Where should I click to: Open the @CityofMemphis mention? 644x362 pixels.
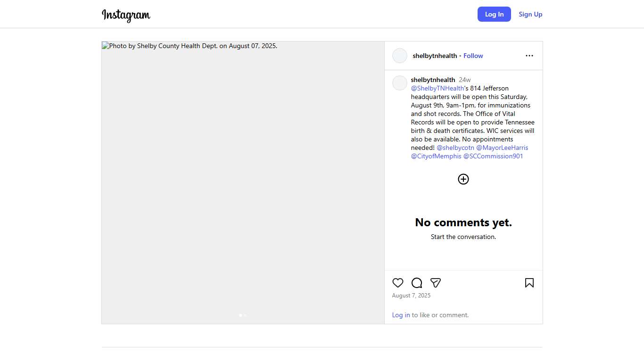tap(436, 156)
